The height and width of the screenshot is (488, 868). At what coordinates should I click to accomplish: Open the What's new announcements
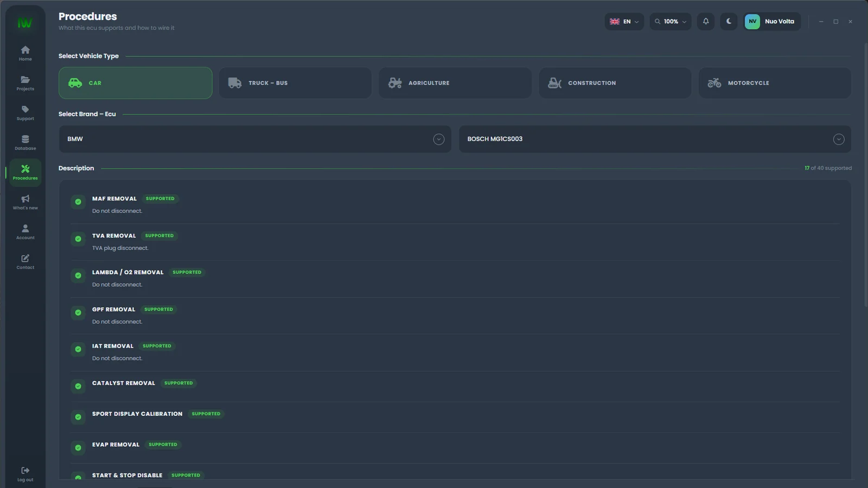click(x=25, y=202)
